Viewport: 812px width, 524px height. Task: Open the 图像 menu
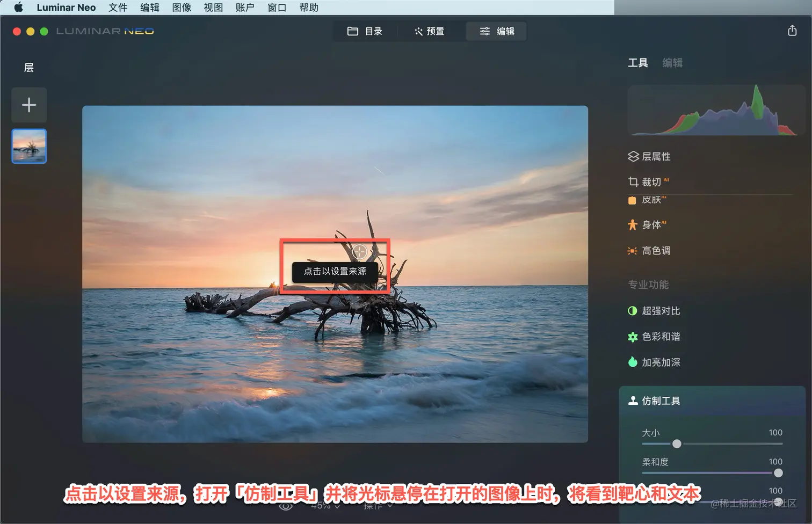(x=182, y=8)
